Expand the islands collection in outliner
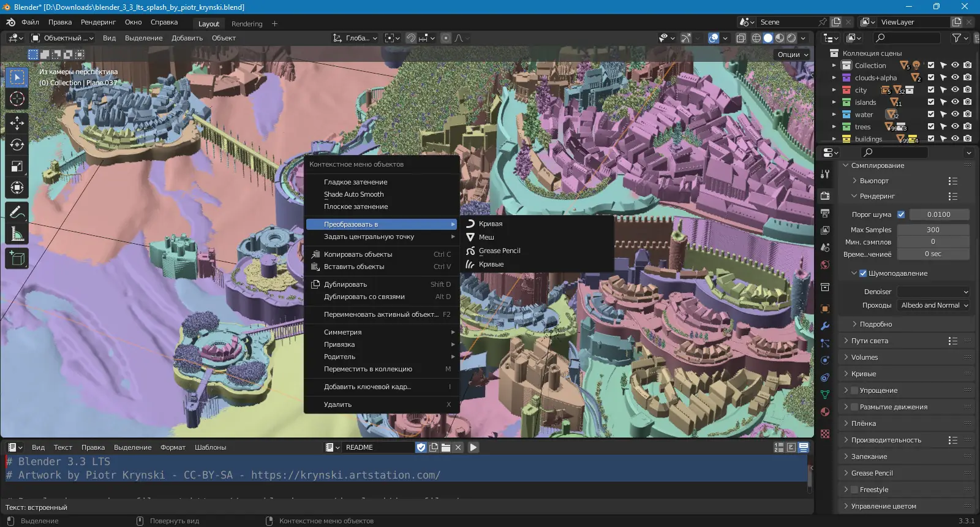Screen dimensions: 980x527 [834, 102]
